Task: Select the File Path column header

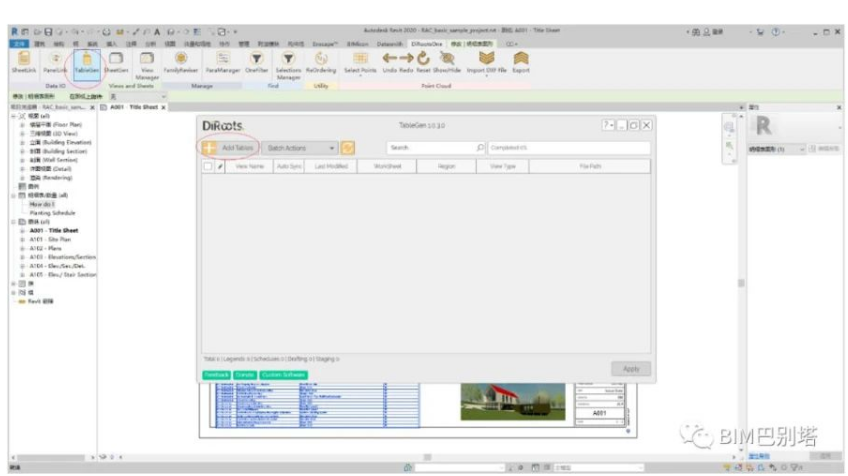Action: pos(590,167)
